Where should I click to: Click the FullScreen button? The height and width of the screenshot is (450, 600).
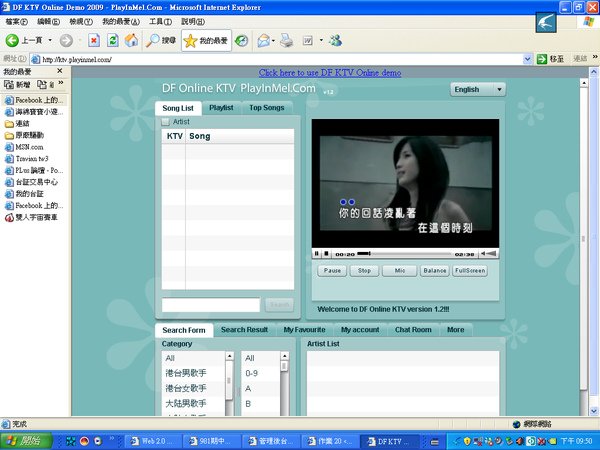coord(470,271)
